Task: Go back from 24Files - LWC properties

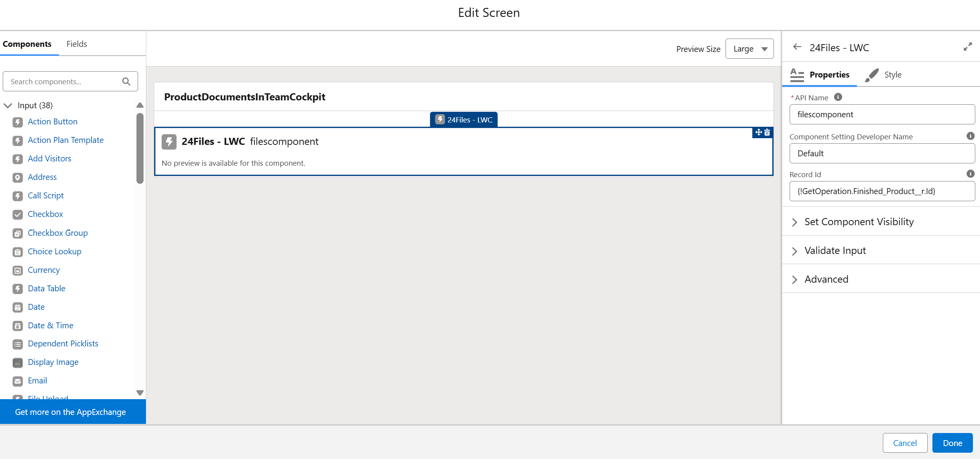Action: 797,47
